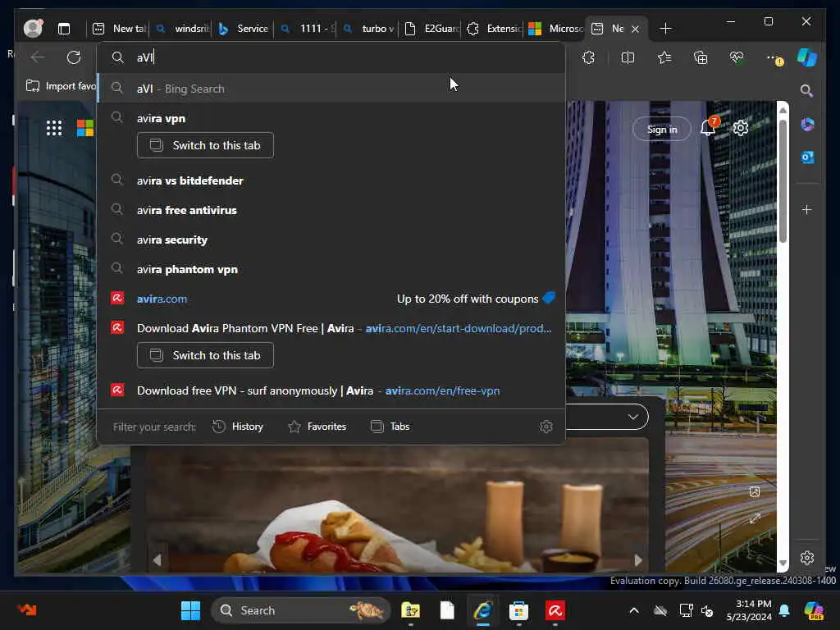Launch Copilot from the top-right sidebar icon
Image resolution: width=840 pixels, height=630 pixels.
coord(807,57)
